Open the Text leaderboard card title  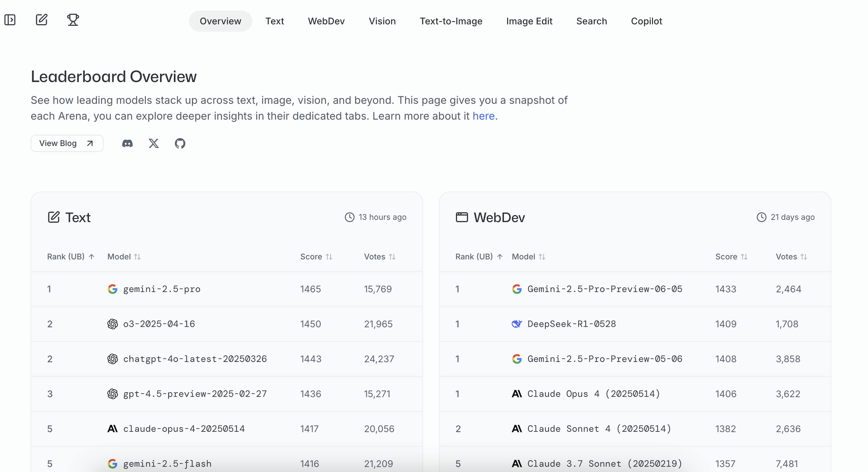pos(78,218)
